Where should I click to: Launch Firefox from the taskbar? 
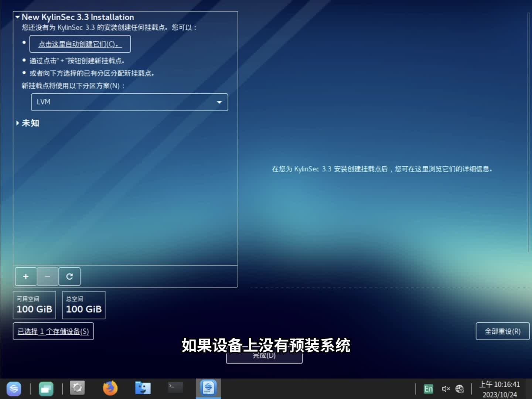click(110, 388)
